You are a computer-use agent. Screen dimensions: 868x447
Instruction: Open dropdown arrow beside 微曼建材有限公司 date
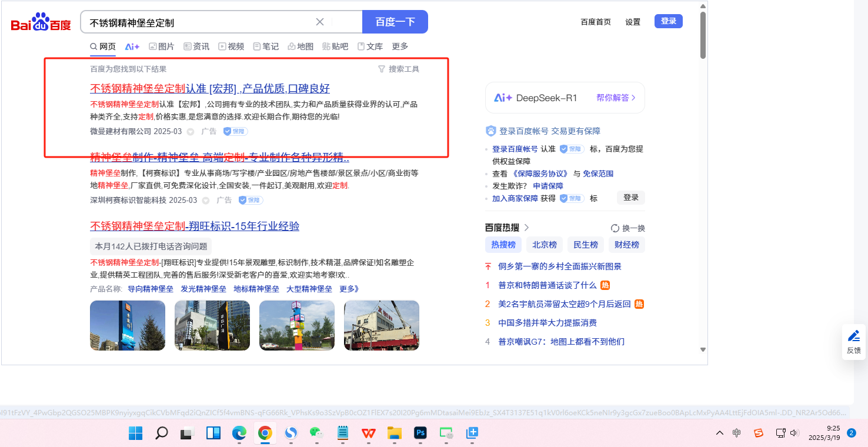(x=190, y=132)
